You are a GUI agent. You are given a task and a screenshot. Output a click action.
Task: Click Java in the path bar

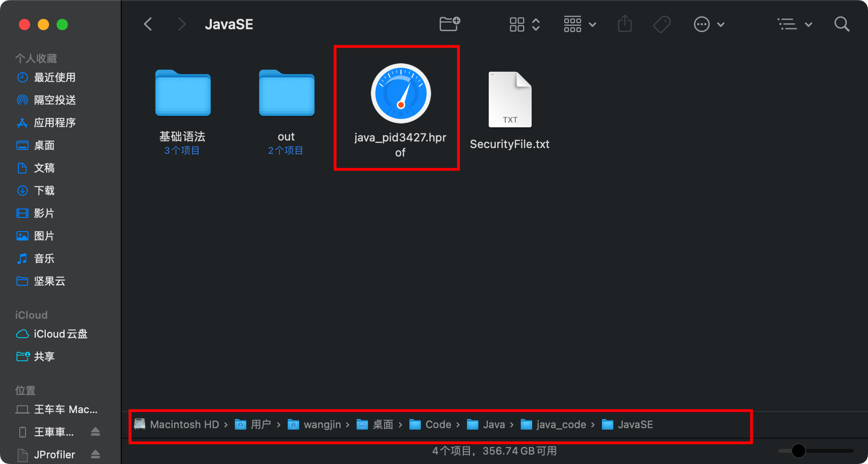coord(486,424)
